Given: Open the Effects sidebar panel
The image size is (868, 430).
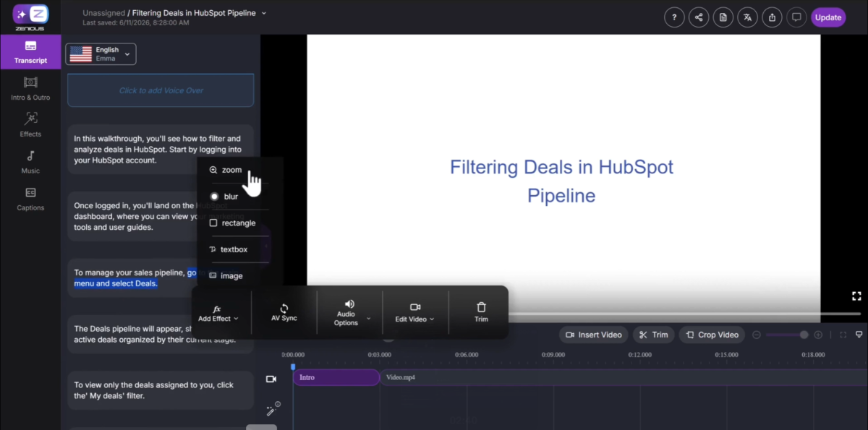Looking at the screenshot, I should (x=30, y=125).
